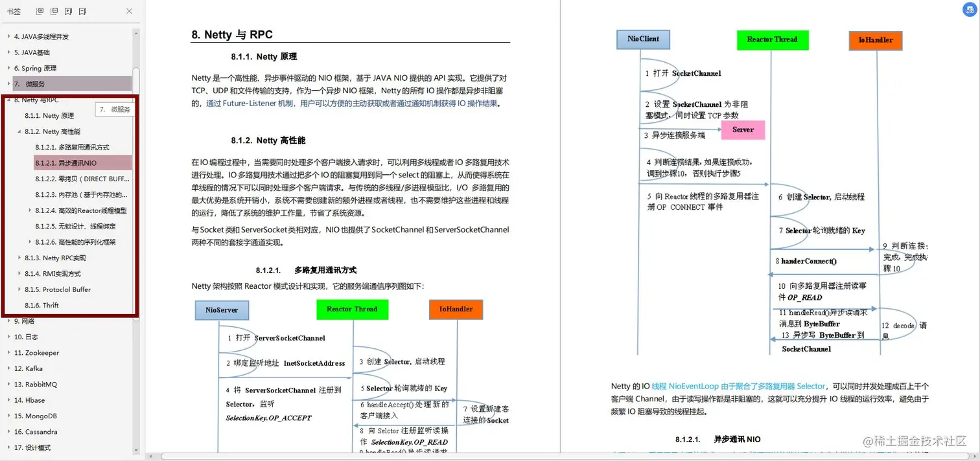Go to bookmark '11. Zookeeper'
Screen dimensions: 980x461
(36, 353)
